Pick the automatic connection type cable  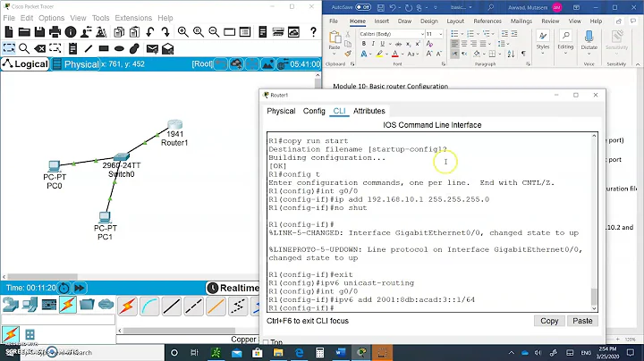coord(128,306)
